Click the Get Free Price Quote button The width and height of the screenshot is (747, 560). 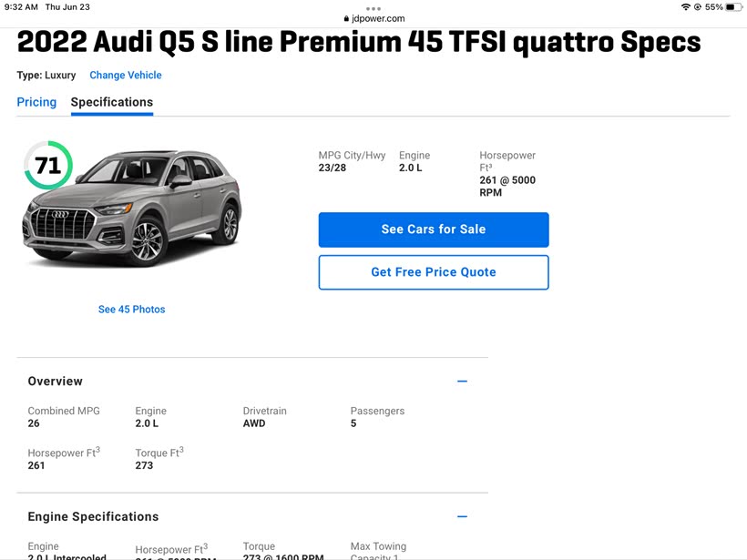(x=434, y=272)
